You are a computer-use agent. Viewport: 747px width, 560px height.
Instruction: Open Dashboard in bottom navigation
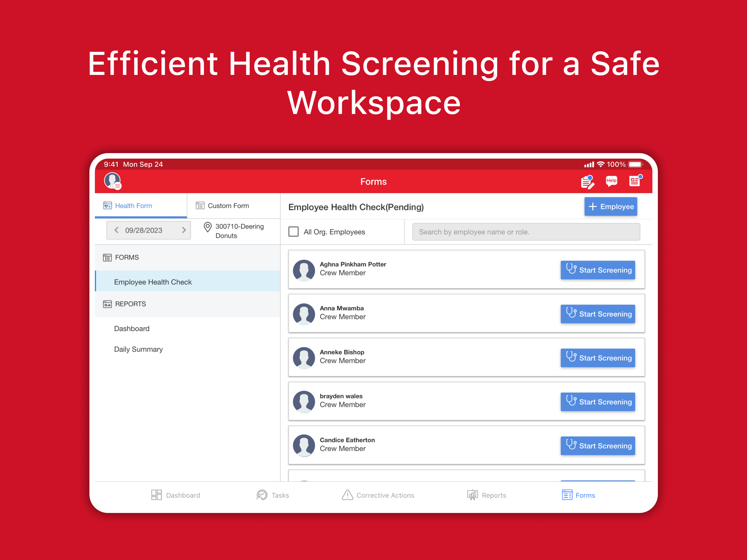(176, 495)
